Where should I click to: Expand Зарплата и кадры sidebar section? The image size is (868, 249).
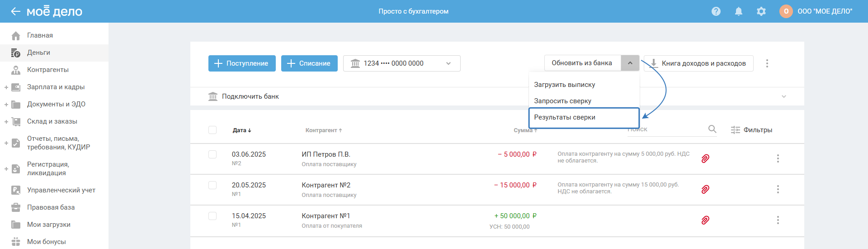(x=6, y=87)
